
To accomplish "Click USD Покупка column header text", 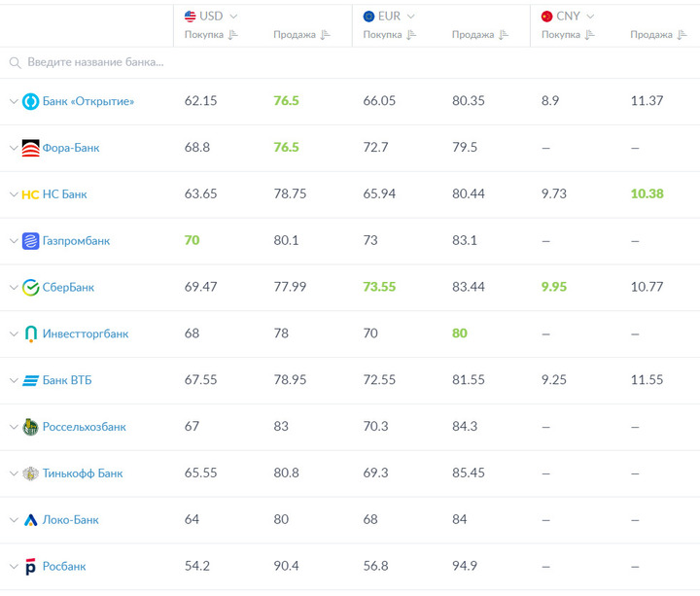I will click(x=204, y=35).
